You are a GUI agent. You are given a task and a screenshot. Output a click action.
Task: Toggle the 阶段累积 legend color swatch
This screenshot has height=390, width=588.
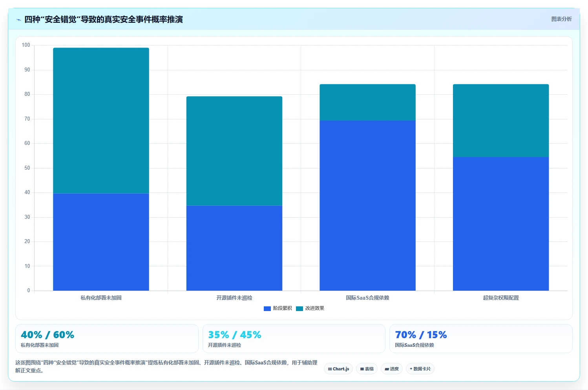coord(267,309)
